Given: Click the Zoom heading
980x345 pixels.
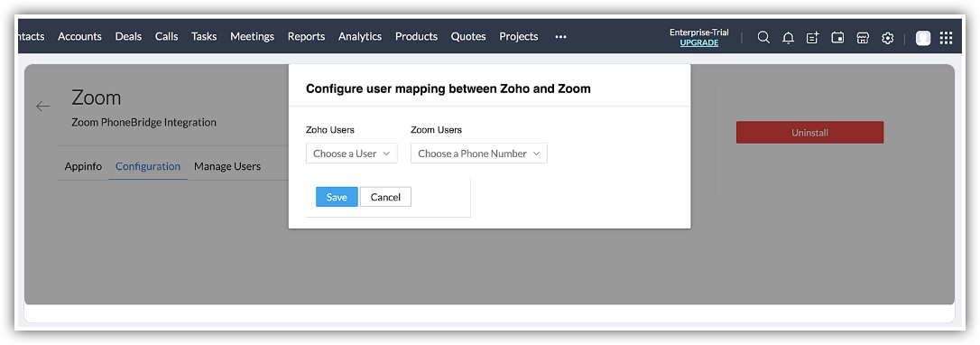Looking at the screenshot, I should tap(97, 98).
